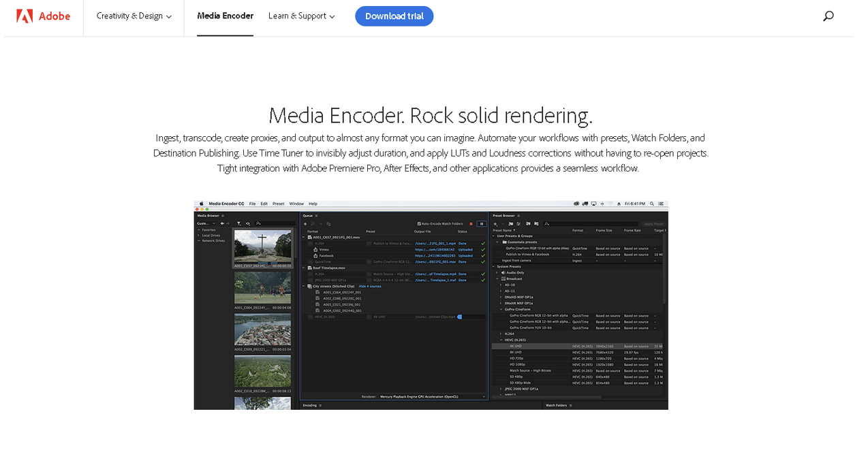Open the Media Browser panel menu icon
This screenshot has height=452, width=868.
pyautogui.click(x=223, y=216)
